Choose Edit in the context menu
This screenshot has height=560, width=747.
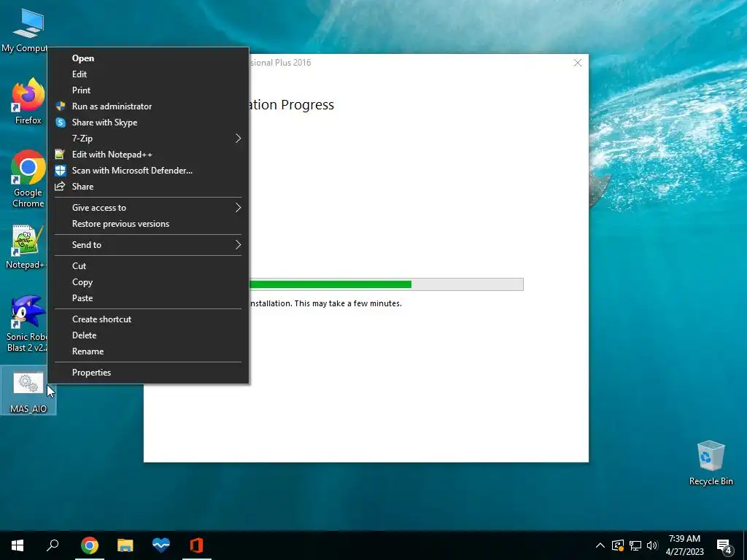pos(148,74)
